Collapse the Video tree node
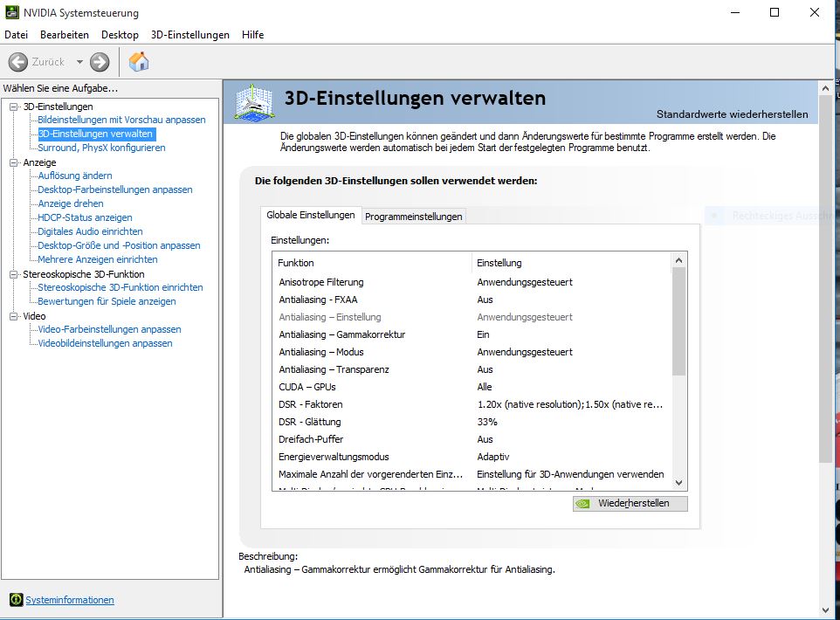The width and height of the screenshot is (840, 620). pyautogui.click(x=14, y=316)
